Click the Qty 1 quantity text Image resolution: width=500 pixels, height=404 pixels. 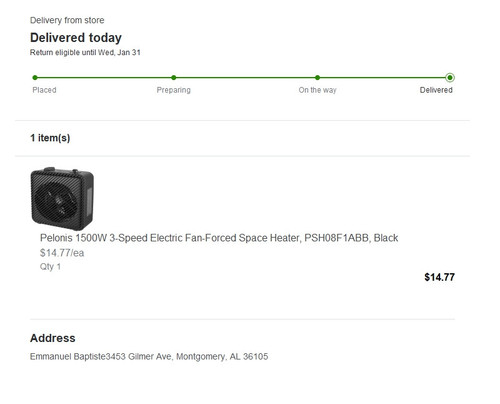pos(50,267)
